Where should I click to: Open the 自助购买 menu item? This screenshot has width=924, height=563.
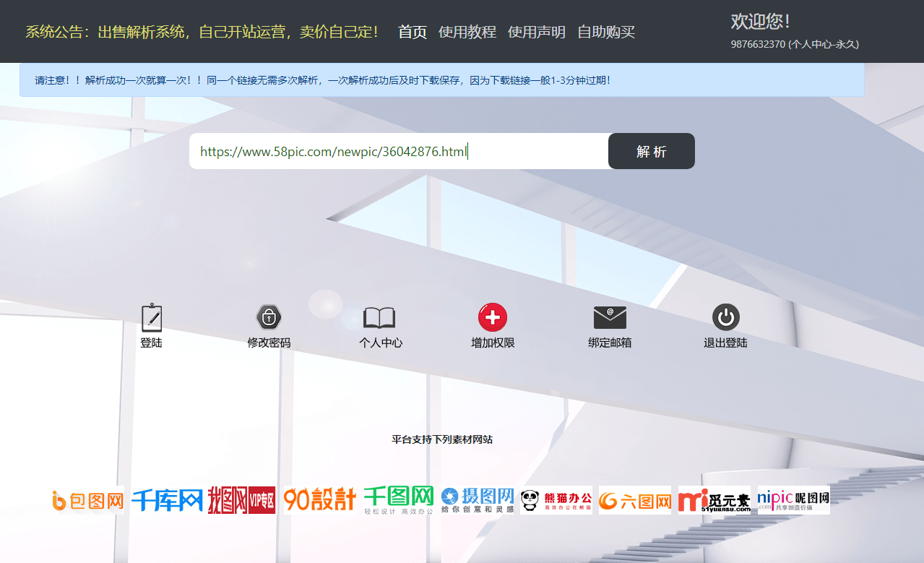point(605,32)
